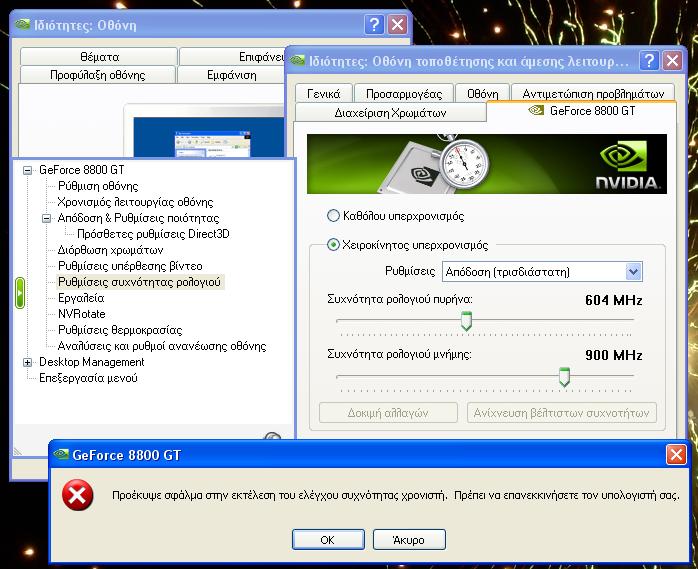
Task: Click the 900 MHz memory clock value
Action: [x=613, y=355]
